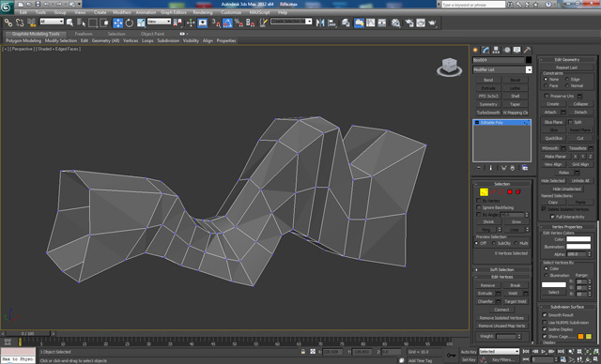This screenshot has height=364, width=601.
Task: Activate the Select and Move tool
Action: (118, 23)
